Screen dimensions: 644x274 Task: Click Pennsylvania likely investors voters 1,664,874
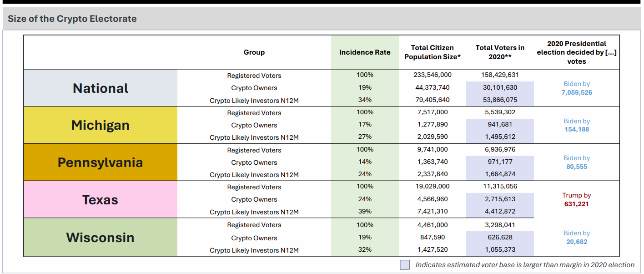(x=500, y=174)
